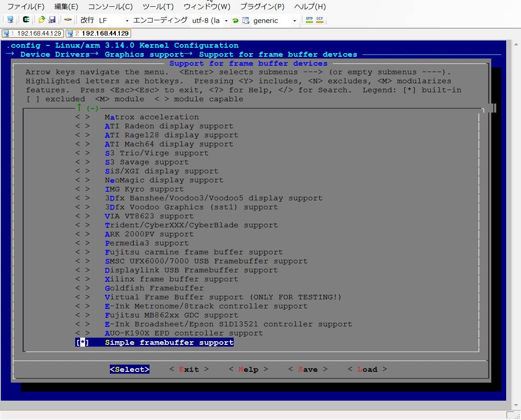This screenshot has height=420, width=521.
Task: Click the < Save > button
Action: point(308,370)
